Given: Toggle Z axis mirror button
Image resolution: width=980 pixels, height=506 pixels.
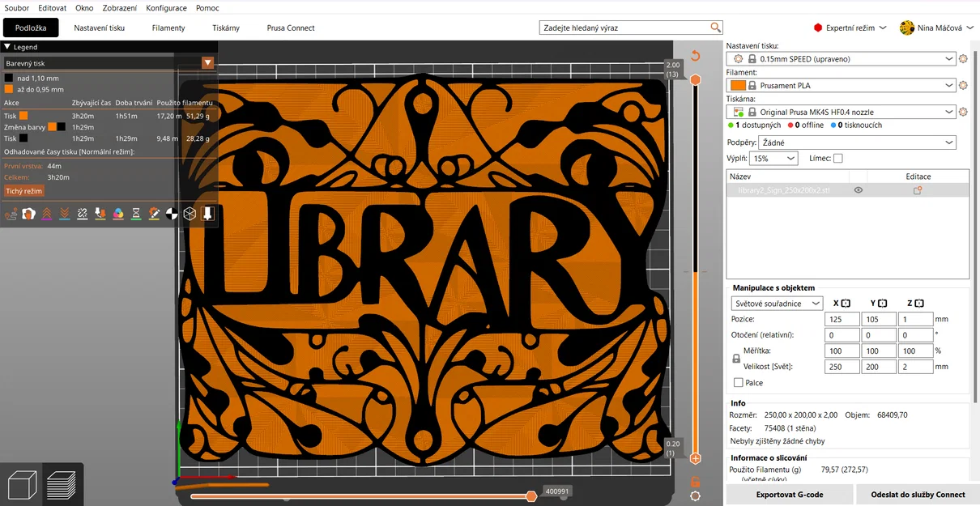Looking at the screenshot, I should 918,304.
